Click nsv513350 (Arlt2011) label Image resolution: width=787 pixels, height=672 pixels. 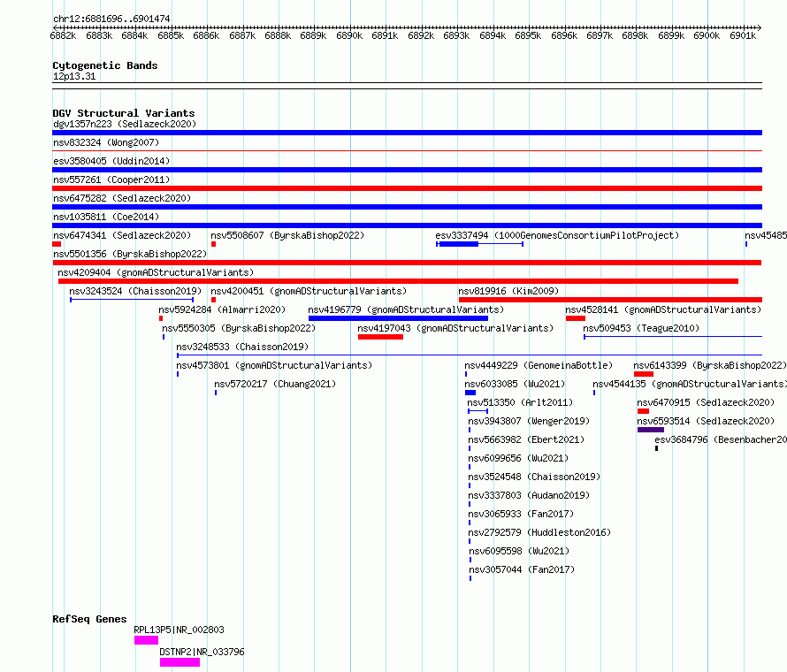click(520, 402)
